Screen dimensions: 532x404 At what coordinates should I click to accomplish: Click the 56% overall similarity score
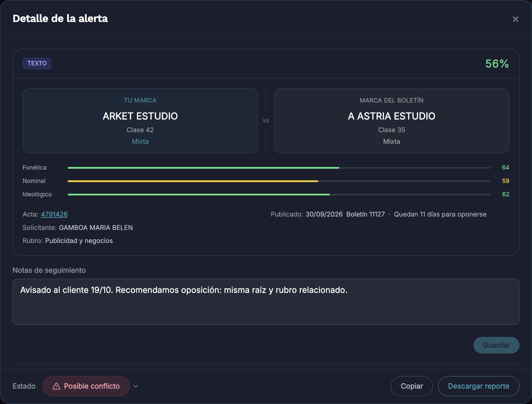pos(497,64)
